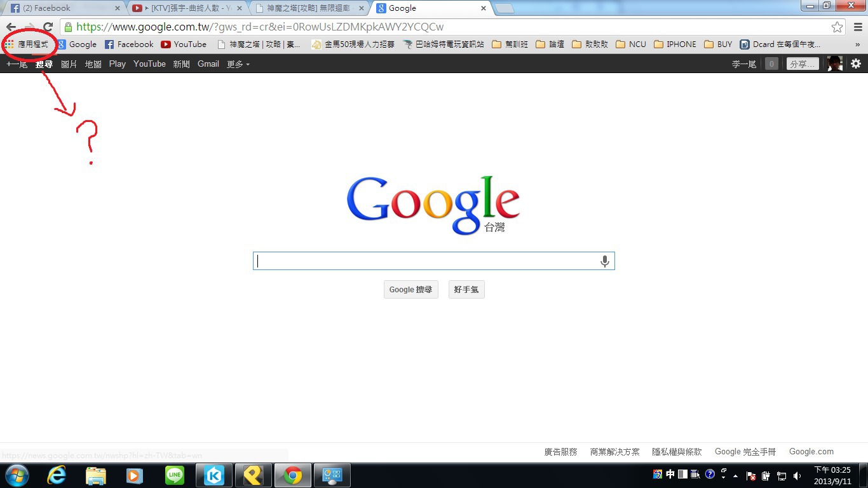Open the YouTube bookmark in bookmarks bar
Screen dimensions: 868x488
click(x=184, y=44)
